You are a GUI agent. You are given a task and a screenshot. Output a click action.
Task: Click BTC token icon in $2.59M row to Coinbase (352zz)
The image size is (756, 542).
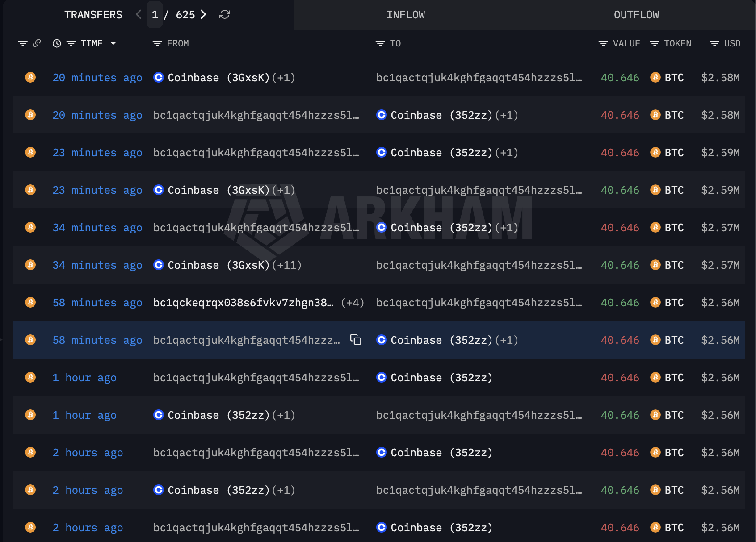655,152
